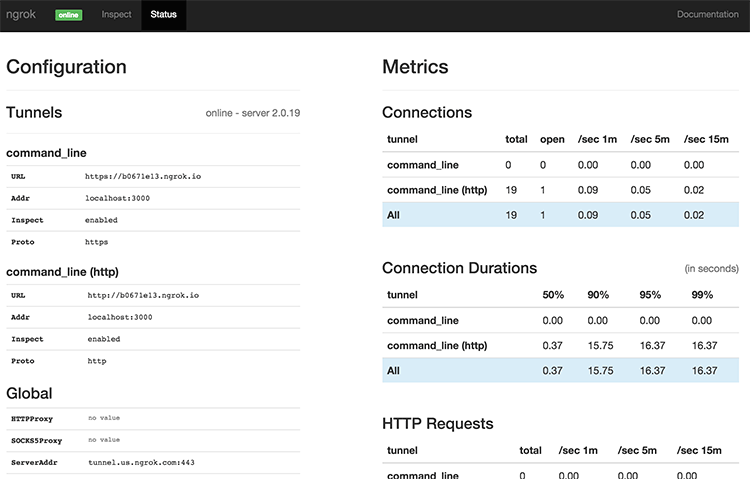The image size is (750, 479).
Task: Click the Metrics heading
Action: pos(415,67)
